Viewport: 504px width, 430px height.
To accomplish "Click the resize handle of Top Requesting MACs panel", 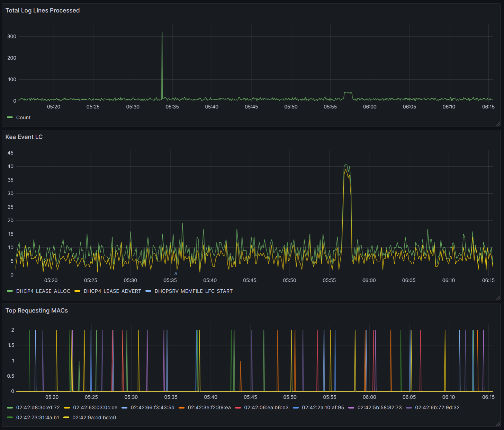I will tap(498, 424).
